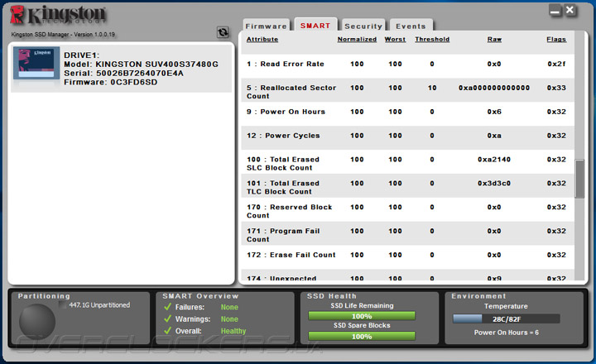Click the Firmware 0C3FD6SD text
The image size is (596, 364).
(x=111, y=82)
